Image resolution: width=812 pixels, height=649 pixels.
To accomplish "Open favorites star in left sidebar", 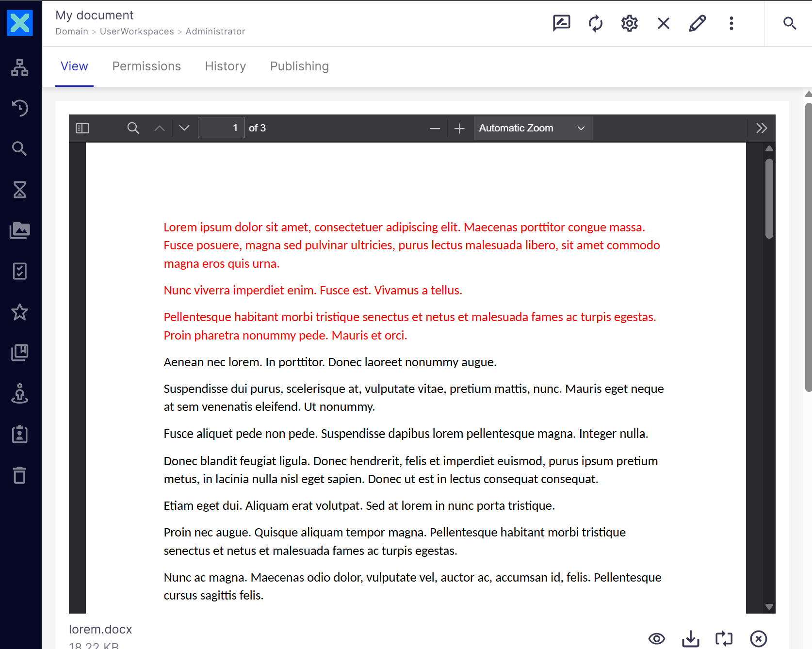I will click(20, 312).
